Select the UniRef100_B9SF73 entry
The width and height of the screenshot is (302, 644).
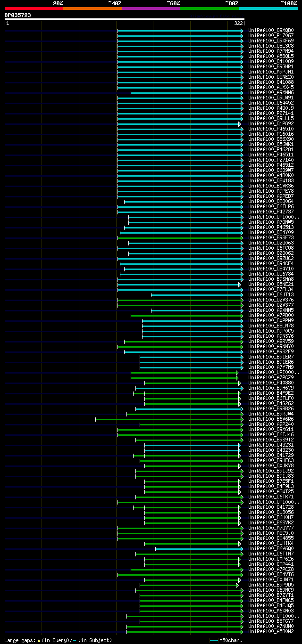271,237
